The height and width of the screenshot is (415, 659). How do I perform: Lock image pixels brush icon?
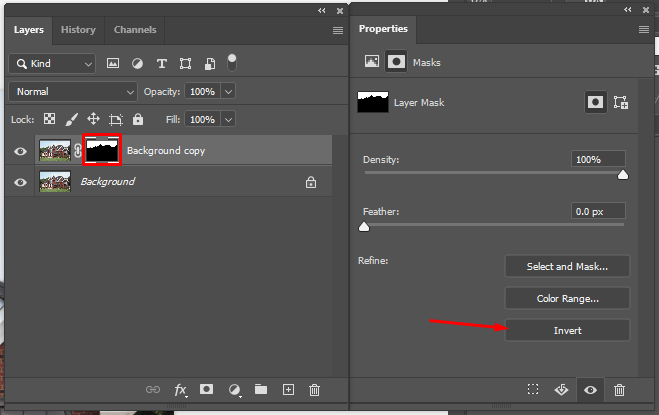pos(71,119)
